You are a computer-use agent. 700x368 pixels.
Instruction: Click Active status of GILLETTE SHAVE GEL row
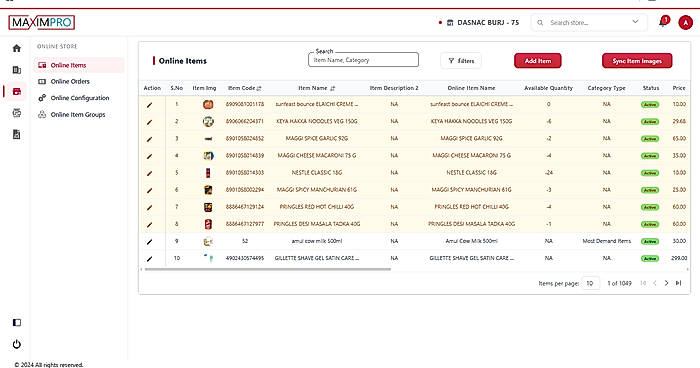[x=650, y=258]
